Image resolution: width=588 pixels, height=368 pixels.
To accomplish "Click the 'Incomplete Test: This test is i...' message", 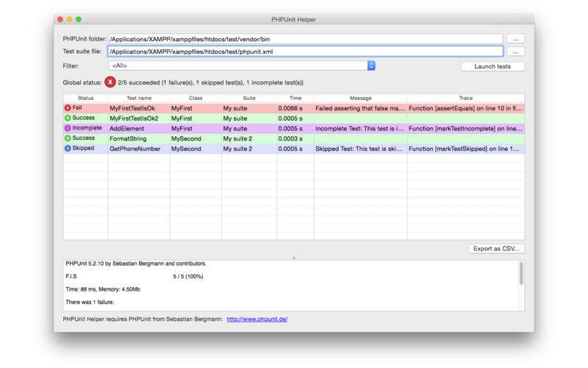I will 359,128.
